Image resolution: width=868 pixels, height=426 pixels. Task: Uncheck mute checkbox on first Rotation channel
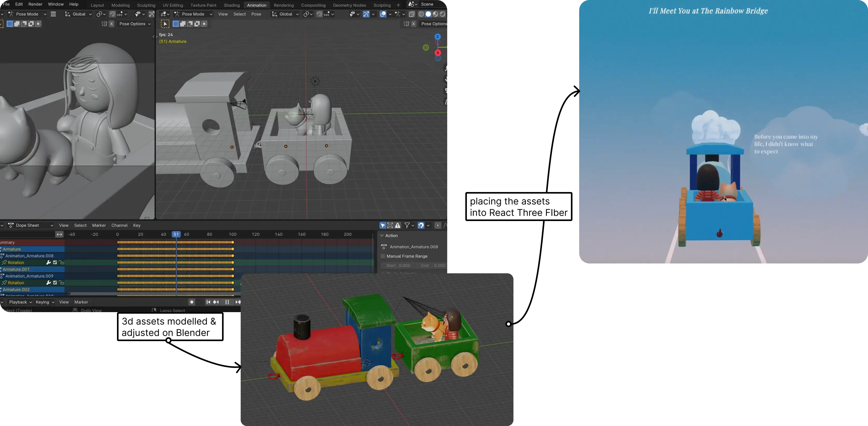(55, 262)
